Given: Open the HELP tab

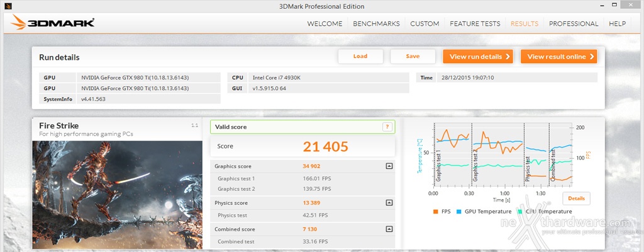Looking at the screenshot, I should pos(618,24).
